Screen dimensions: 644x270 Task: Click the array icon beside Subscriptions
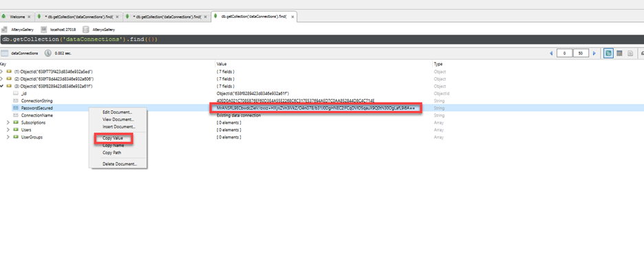16,123
